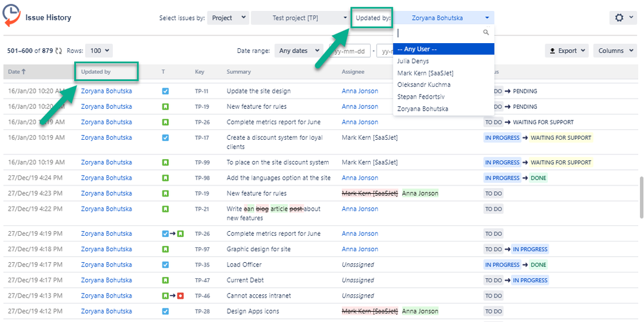Open the Any dates dropdown

[x=298, y=51]
